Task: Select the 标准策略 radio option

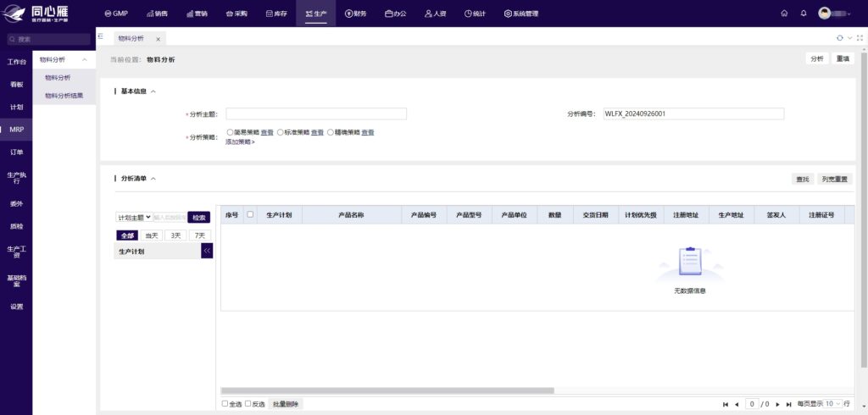Action: pos(280,132)
